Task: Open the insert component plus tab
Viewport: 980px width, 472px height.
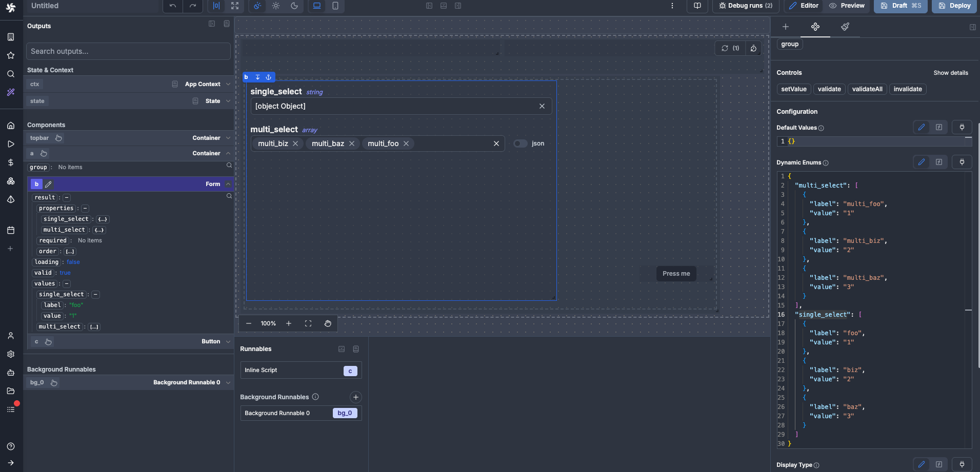Action: pyautogui.click(x=786, y=27)
